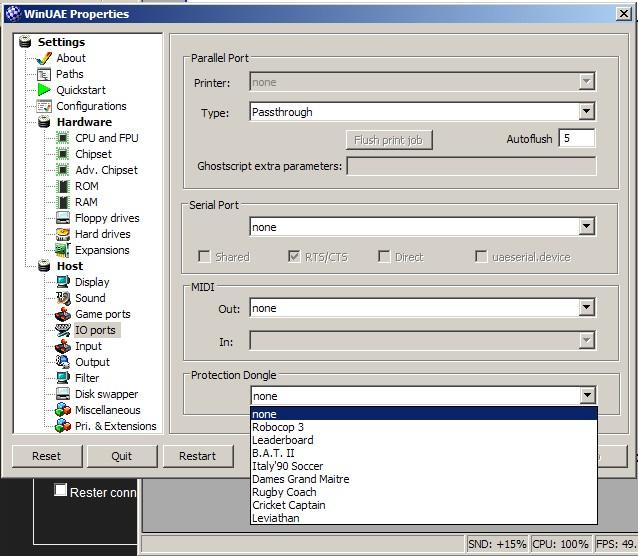The width and height of the screenshot is (638, 556).
Task: Click the green Quickstart arrow icon
Action: (x=44, y=90)
